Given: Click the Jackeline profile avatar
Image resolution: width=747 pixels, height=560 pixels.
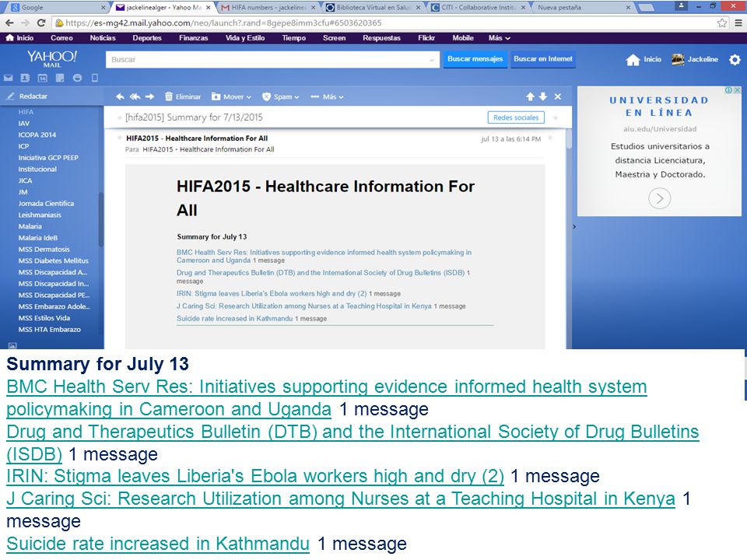Looking at the screenshot, I should 678,60.
